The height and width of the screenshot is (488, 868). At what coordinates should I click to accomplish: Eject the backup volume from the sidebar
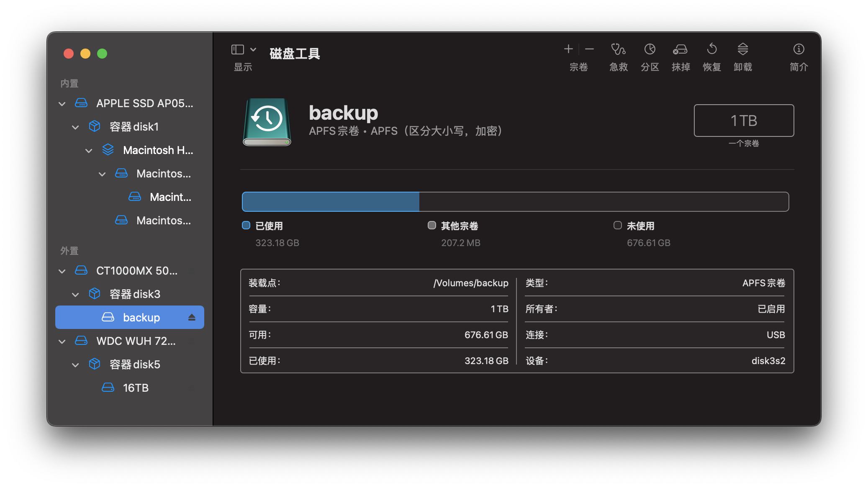pos(192,318)
